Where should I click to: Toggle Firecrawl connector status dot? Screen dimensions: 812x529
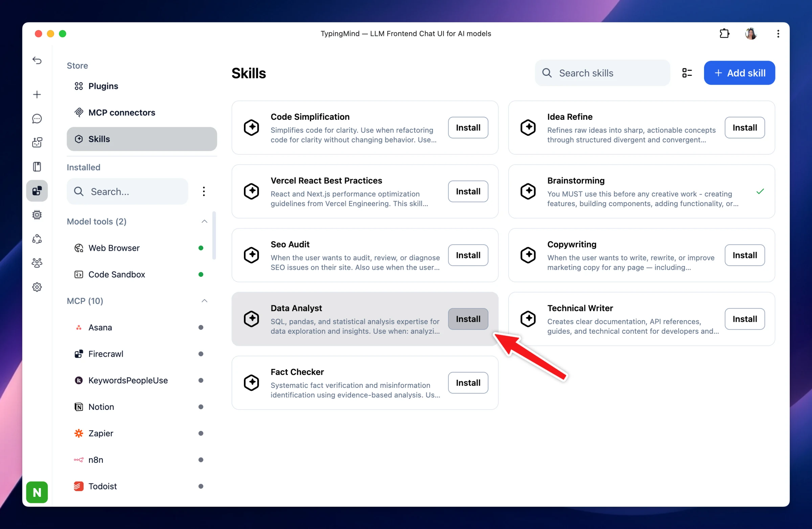click(201, 354)
